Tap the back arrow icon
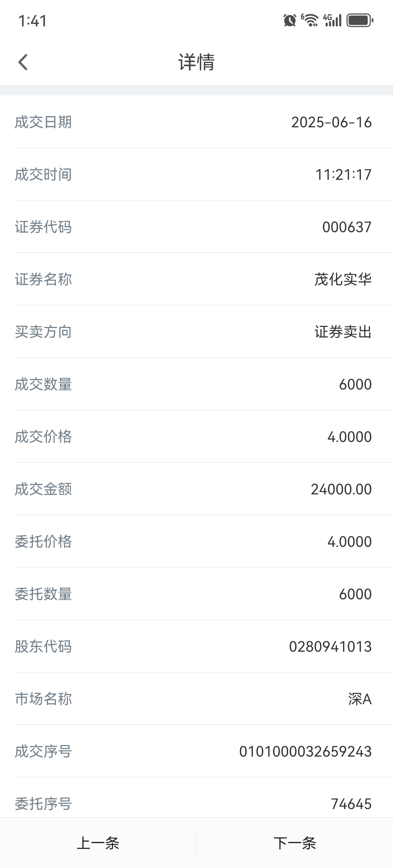The height and width of the screenshot is (868, 393). point(23,62)
